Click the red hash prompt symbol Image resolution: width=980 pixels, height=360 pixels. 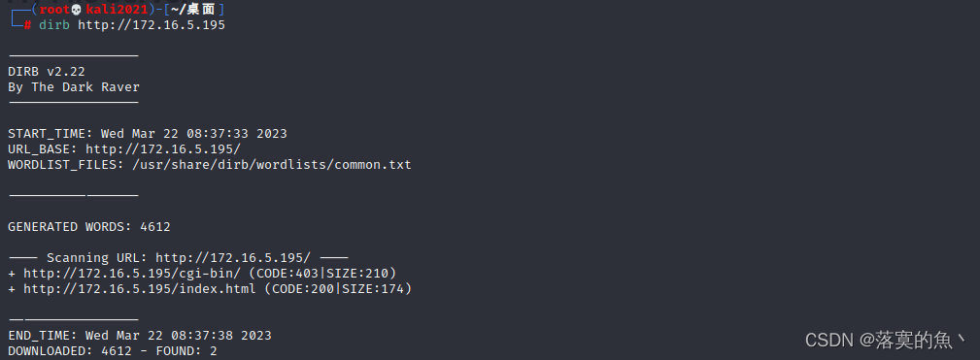pyautogui.click(x=27, y=25)
